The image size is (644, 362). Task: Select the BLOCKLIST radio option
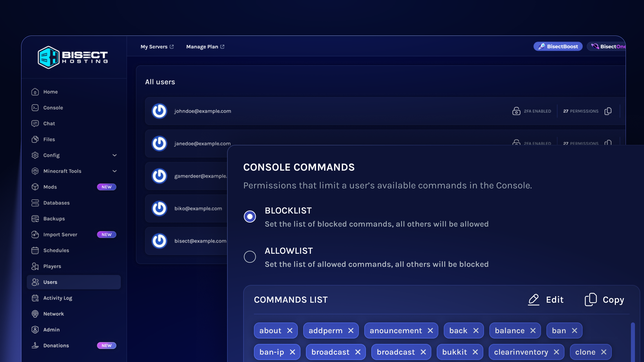tap(250, 217)
